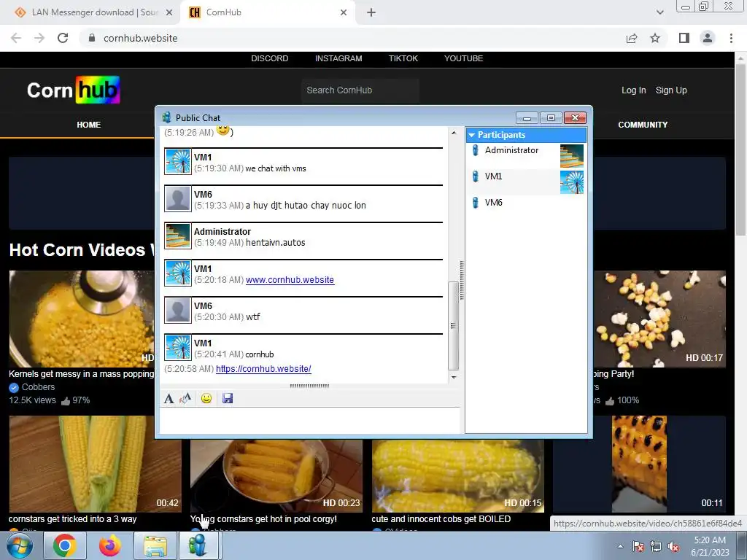Image resolution: width=747 pixels, height=560 pixels.
Task: Click the VM1 avatar in Participants list
Action: click(x=572, y=182)
